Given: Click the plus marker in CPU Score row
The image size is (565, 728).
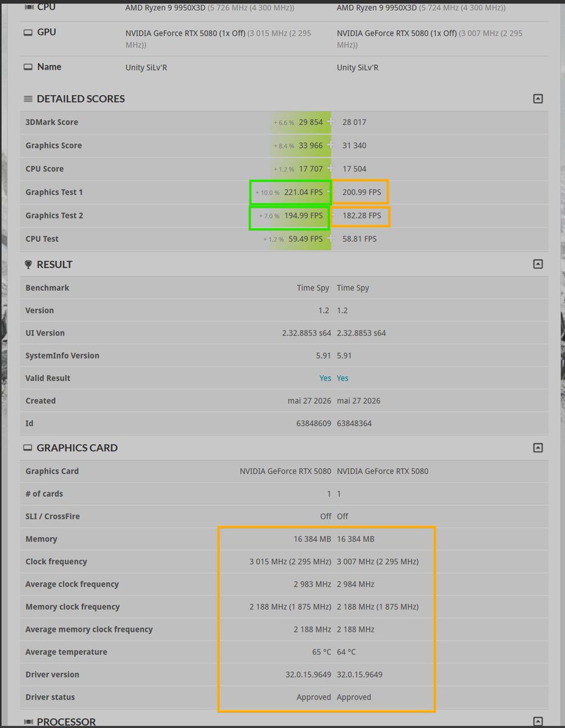Looking at the screenshot, I should pos(330,168).
